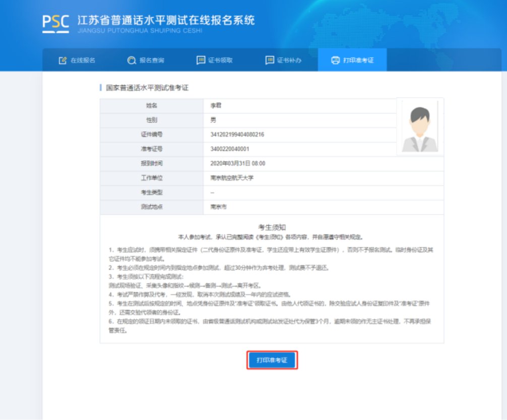Click the certificate icon beside 证书领取

tap(201, 61)
